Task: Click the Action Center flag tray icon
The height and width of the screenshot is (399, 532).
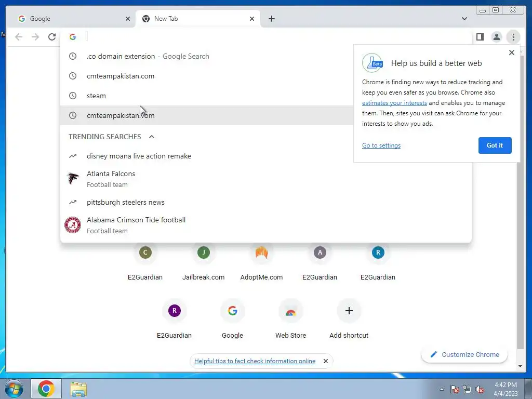Action: pos(454,389)
